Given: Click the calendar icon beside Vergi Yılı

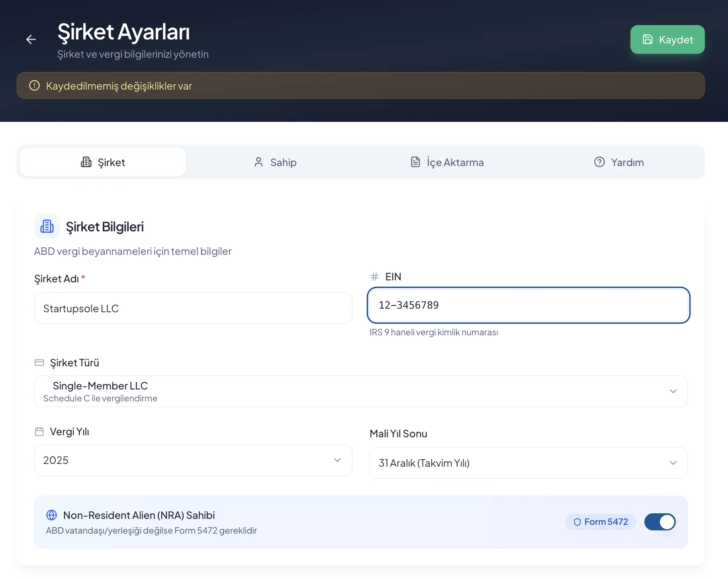Looking at the screenshot, I should tap(39, 432).
